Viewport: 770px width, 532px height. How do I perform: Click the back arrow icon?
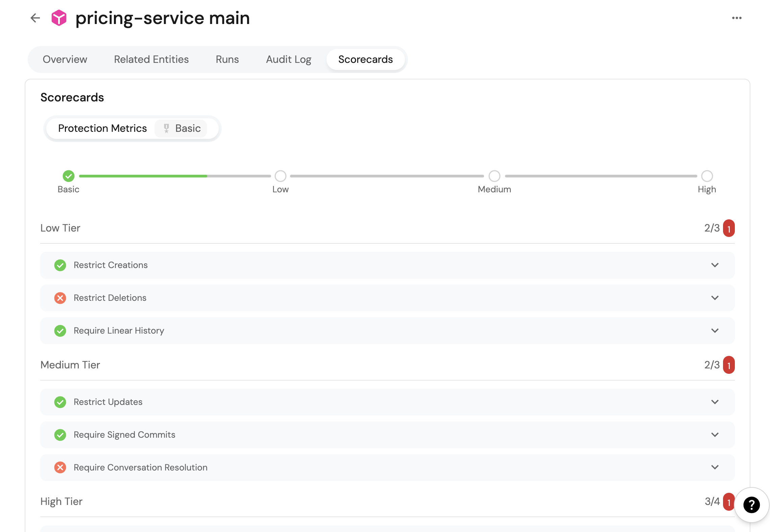(35, 18)
